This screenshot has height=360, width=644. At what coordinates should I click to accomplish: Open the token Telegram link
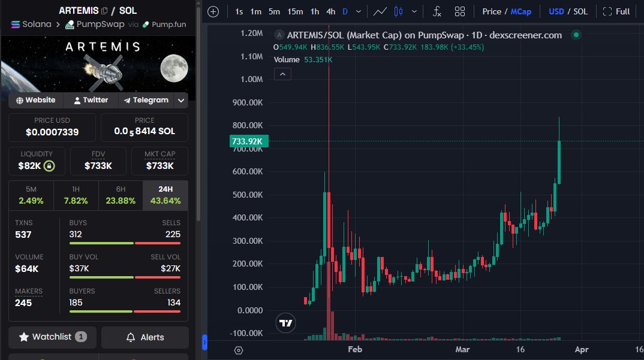pyautogui.click(x=146, y=100)
